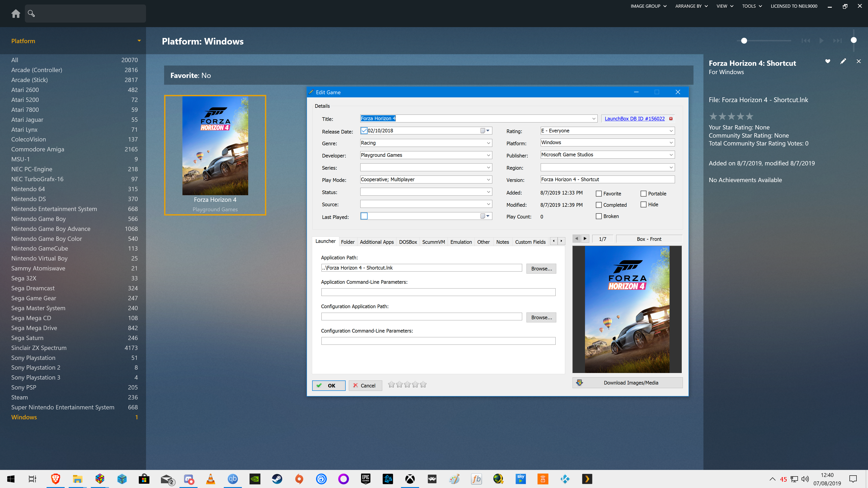
Task: Expand sidebar Platform filter dropdown
Action: pos(139,41)
